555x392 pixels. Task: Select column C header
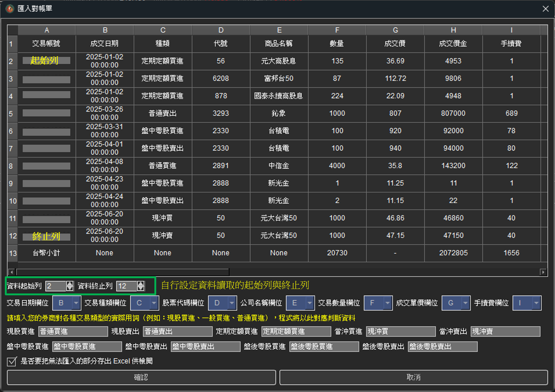[x=163, y=30]
